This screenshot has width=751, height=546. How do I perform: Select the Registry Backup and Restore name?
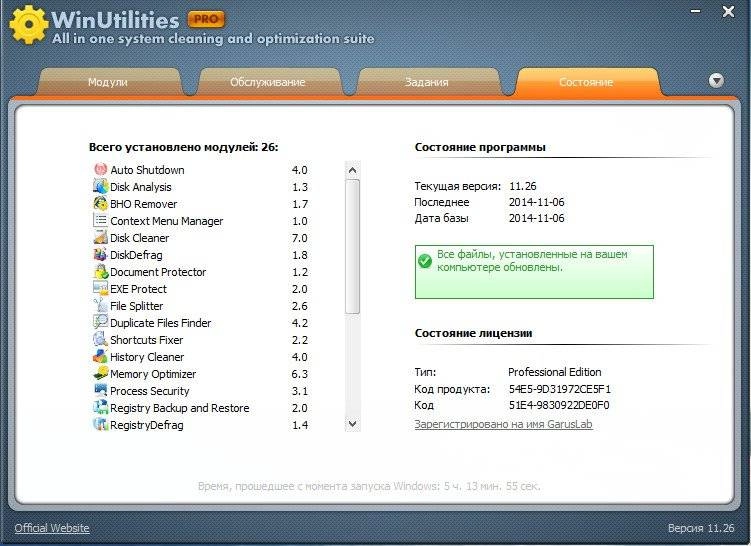180,408
